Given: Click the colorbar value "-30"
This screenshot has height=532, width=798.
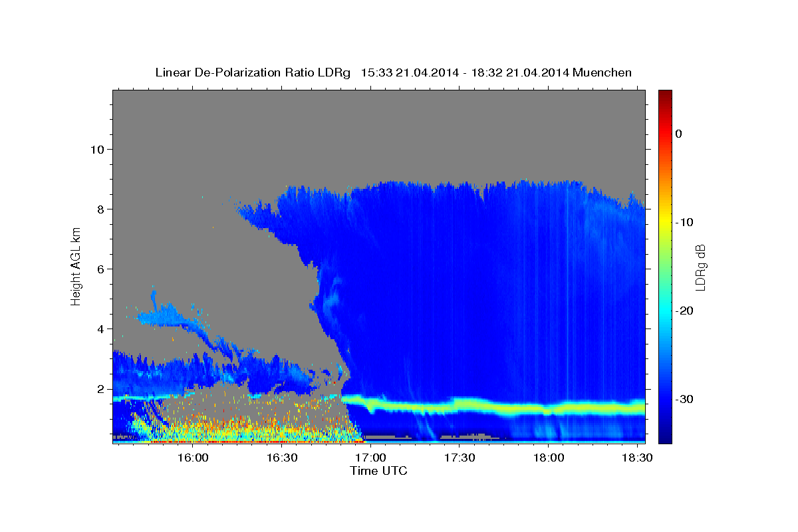Looking at the screenshot, I should (x=685, y=399).
